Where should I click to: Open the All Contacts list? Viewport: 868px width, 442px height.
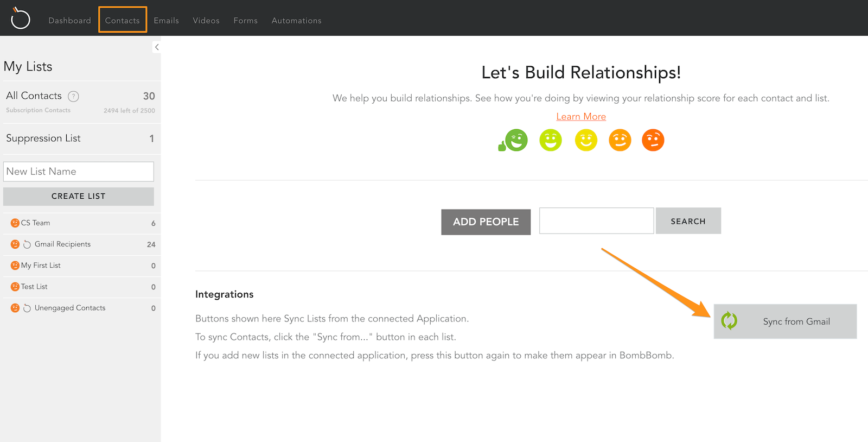coord(34,96)
